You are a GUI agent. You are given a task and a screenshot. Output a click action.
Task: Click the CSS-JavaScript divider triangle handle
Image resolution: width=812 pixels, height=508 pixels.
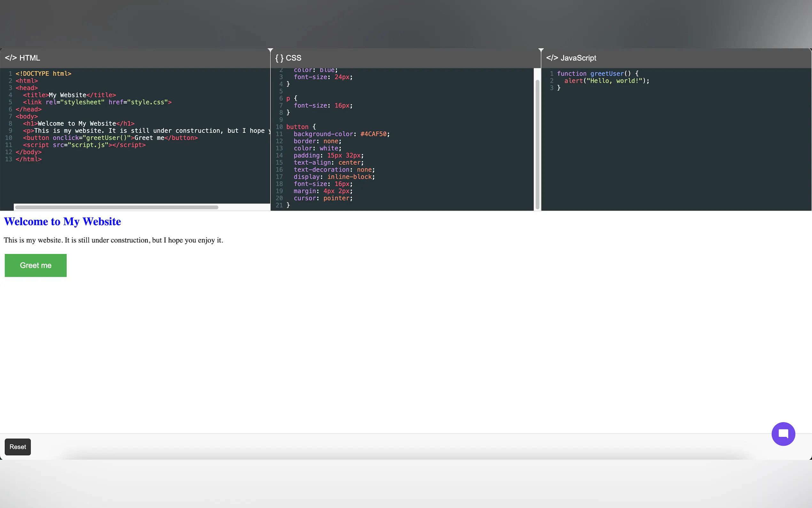pyautogui.click(x=541, y=50)
